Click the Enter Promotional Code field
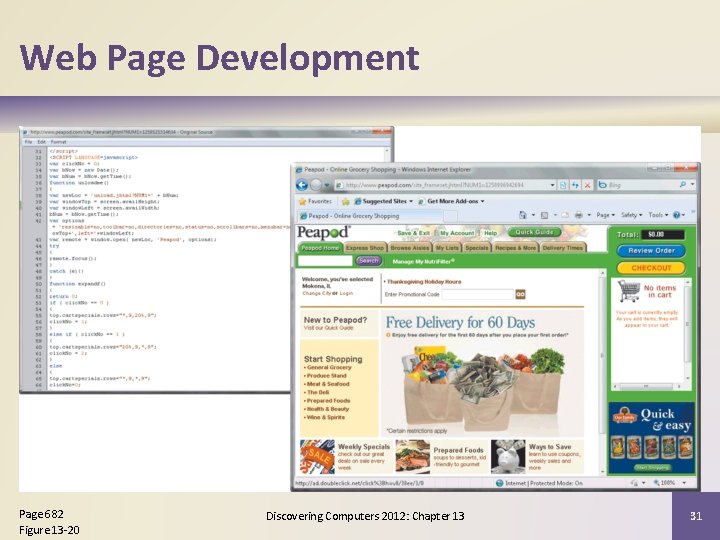 coord(478,294)
